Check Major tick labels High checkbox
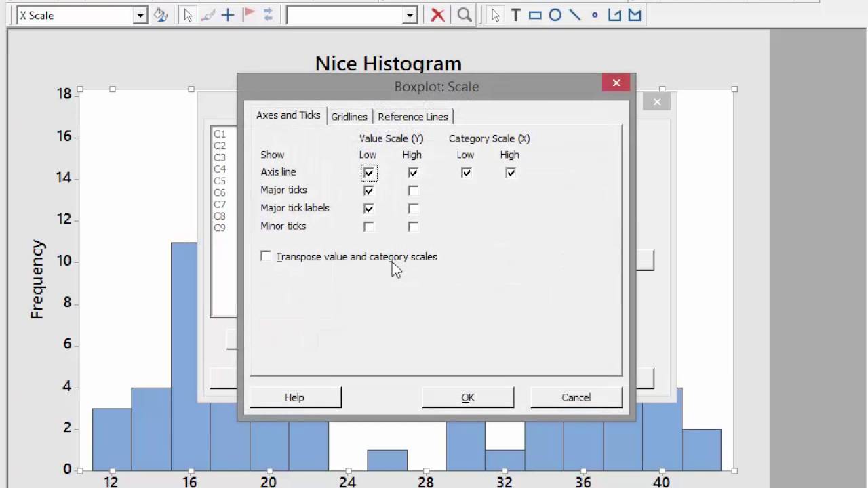This screenshot has width=868, height=488. point(413,209)
